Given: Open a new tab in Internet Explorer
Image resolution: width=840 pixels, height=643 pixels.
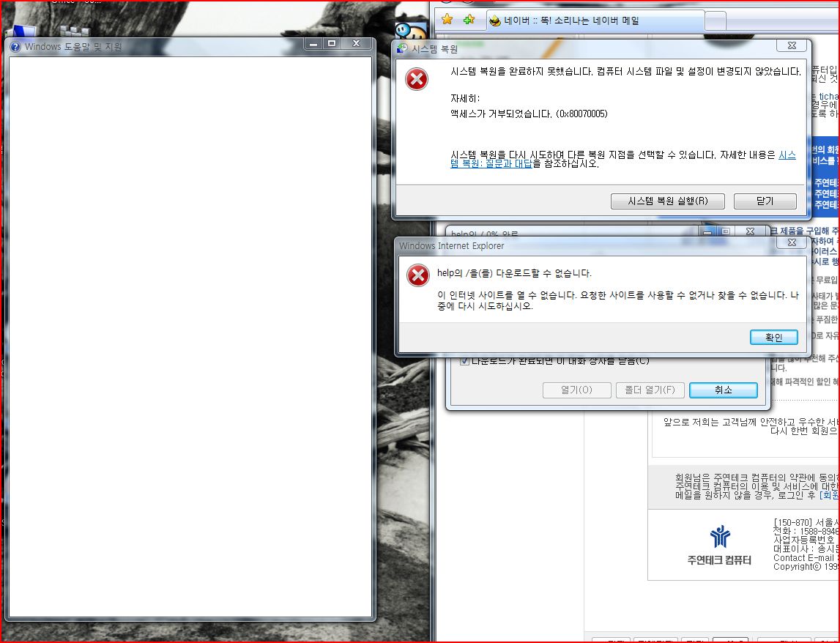Looking at the screenshot, I should coord(716,21).
